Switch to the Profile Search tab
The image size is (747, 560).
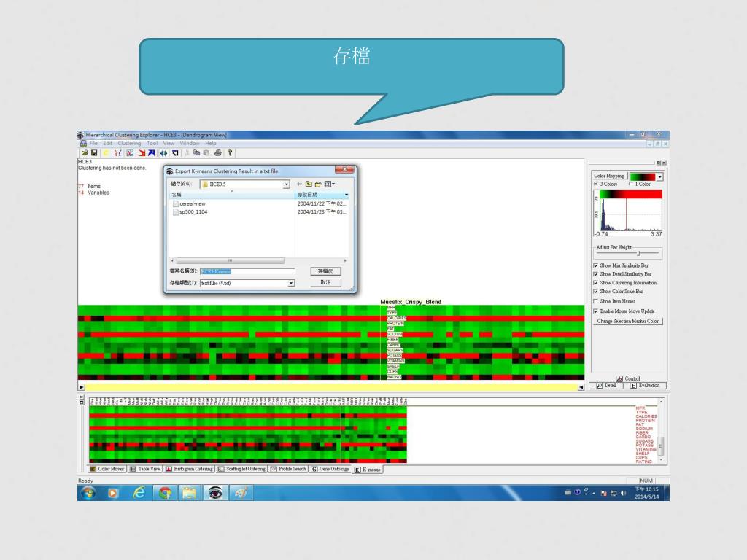coord(288,469)
